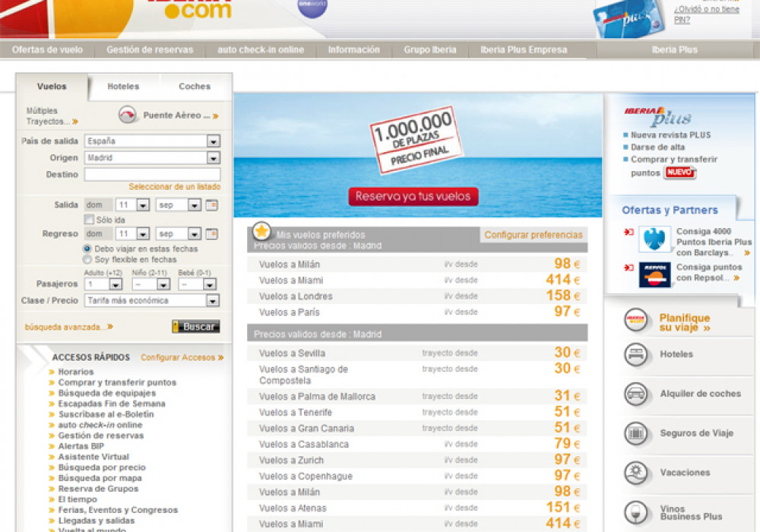Click the Barclays eagle logo
Viewport: 760px width, 532px height.
click(654, 239)
